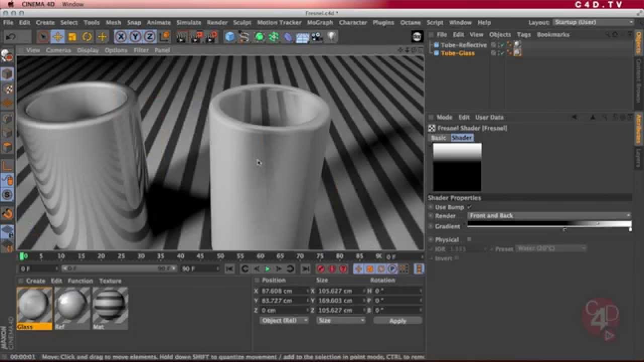
Task: Switch to the Basic tab of Fresnel Shader
Action: (438, 138)
